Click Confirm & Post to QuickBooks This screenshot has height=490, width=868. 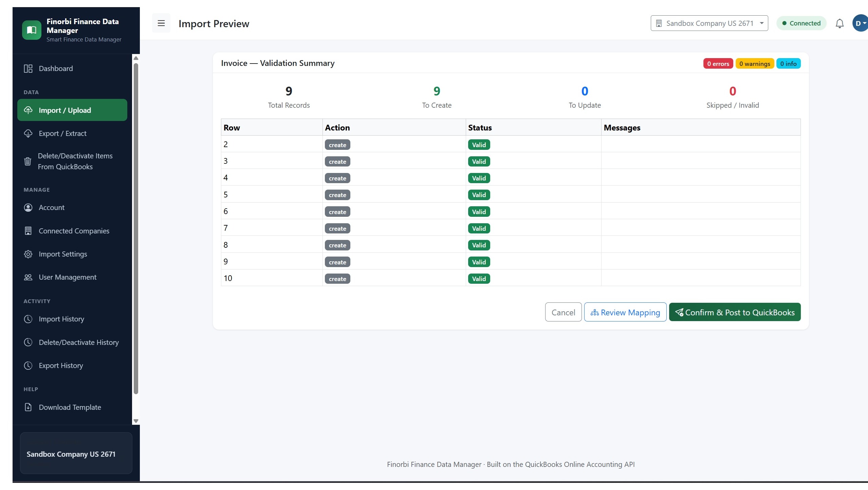coord(735,312)
